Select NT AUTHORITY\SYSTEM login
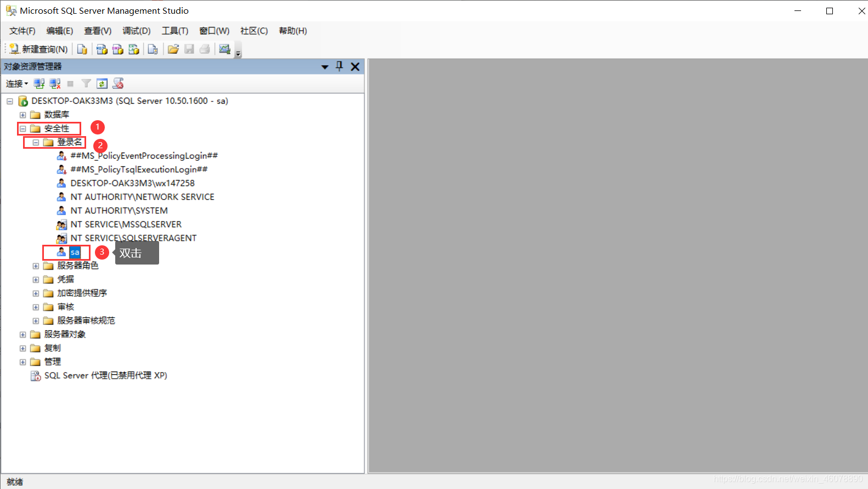This screenshot has width=868, height=489. tap(119, 211)
